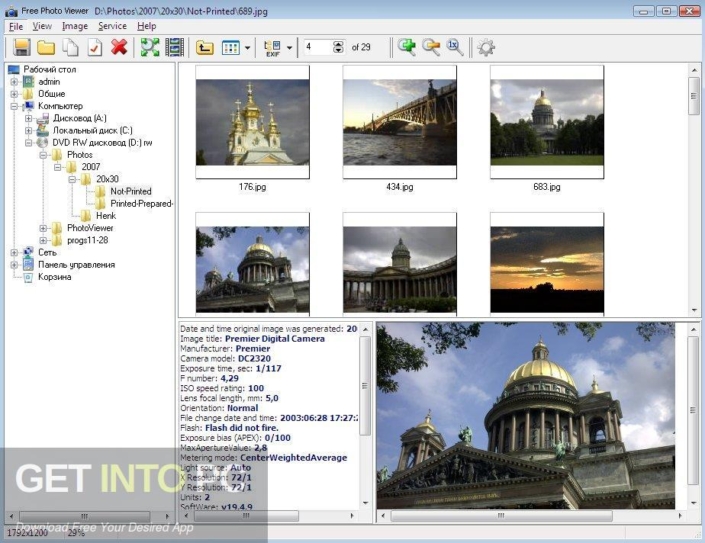Delete image with the red X icon
Screen dimensions: 705x543
click(119, 47)
